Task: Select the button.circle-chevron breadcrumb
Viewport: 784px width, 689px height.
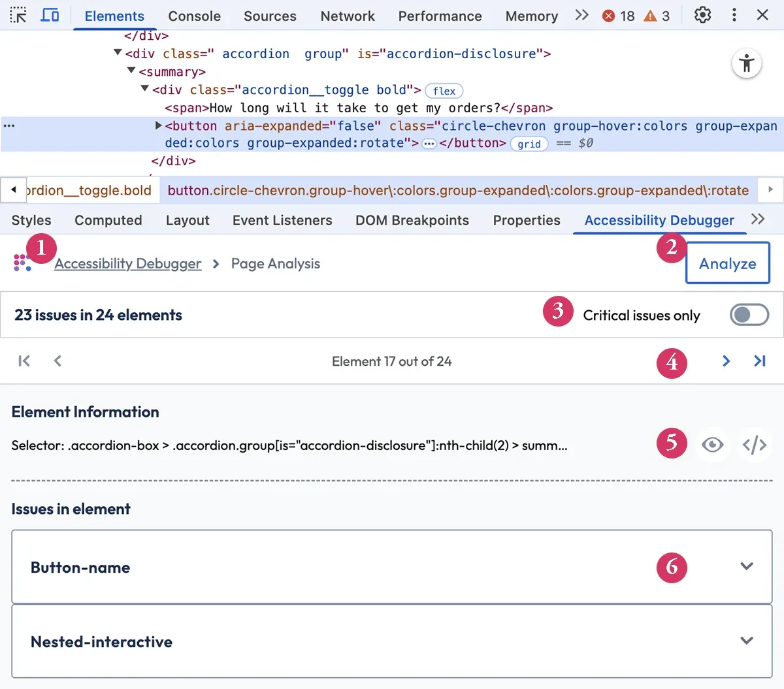Action: pyautogui.click(x=458, y=190)
